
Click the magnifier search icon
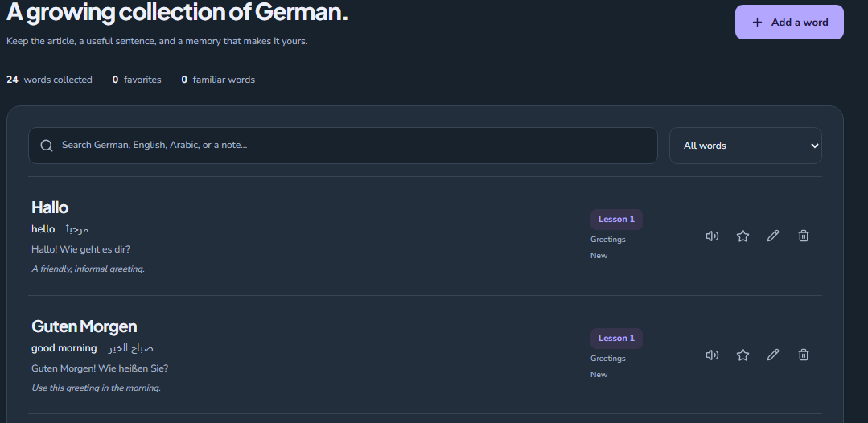47,145
